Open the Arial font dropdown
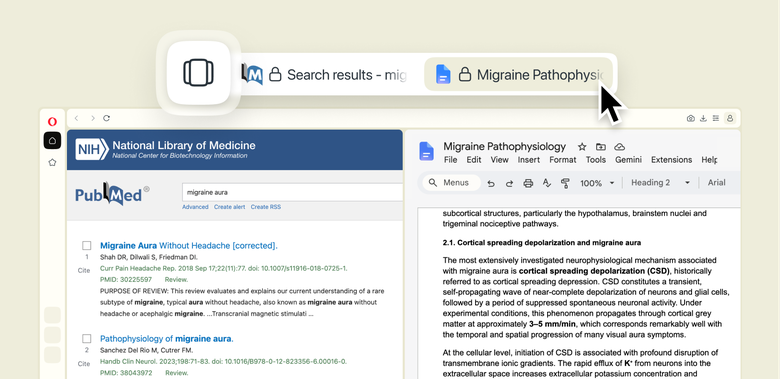This screenshot has height=379, width=780. click(717, 183)
